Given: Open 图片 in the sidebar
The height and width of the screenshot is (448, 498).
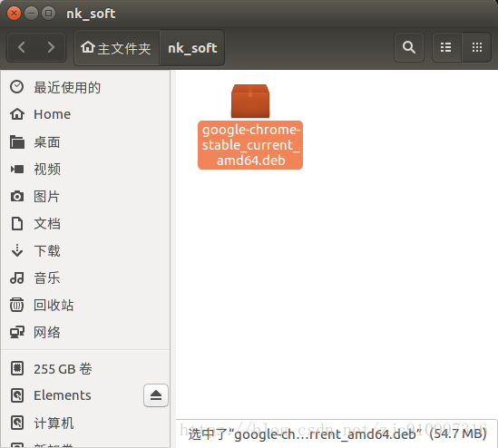Looking at the screenshot, I should 85,196.
